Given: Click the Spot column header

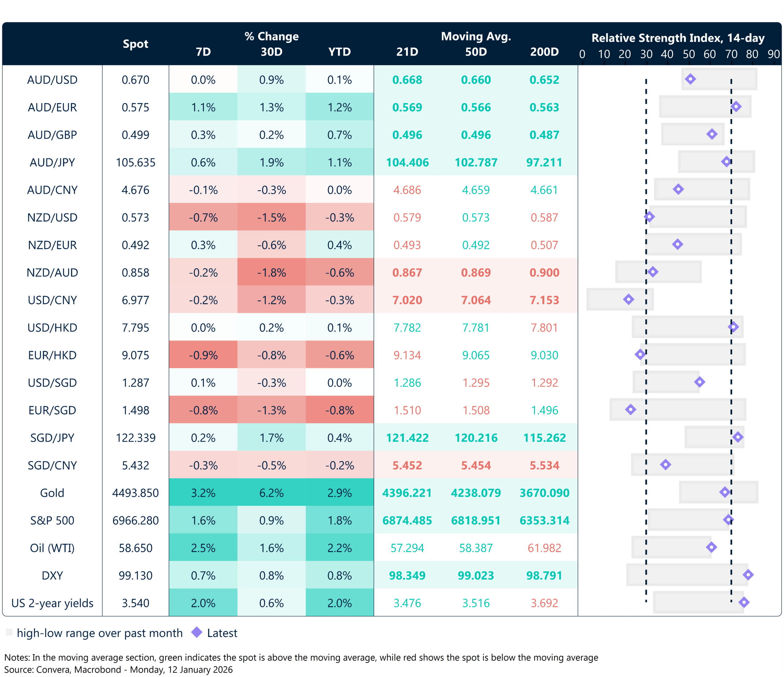Looking at the screenshot, I should [135, 44].
